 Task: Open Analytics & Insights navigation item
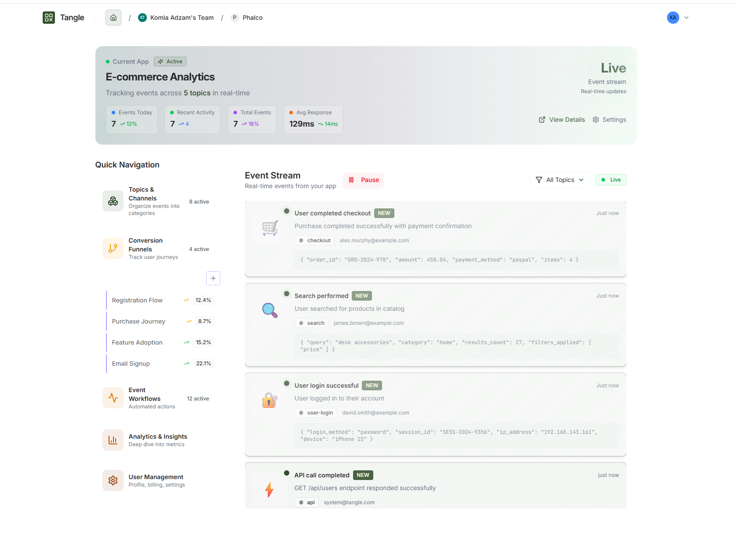pos(158,440)
